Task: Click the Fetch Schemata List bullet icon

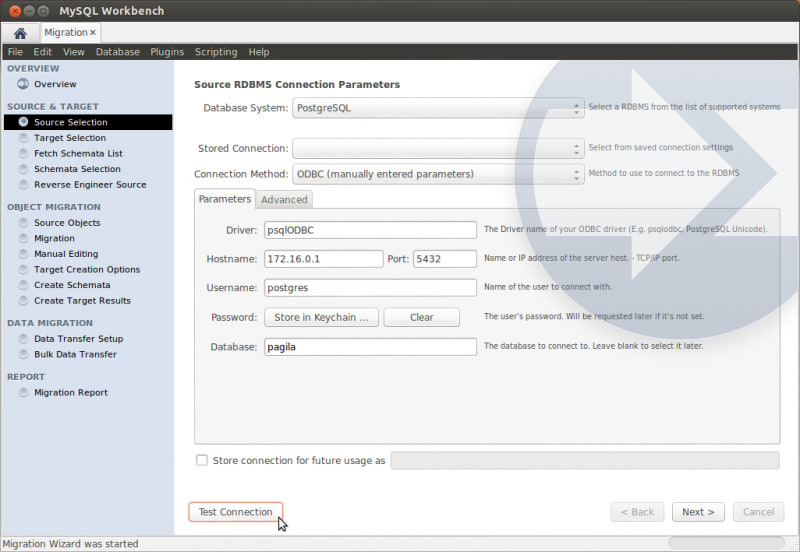Action: tap(23, 153)
